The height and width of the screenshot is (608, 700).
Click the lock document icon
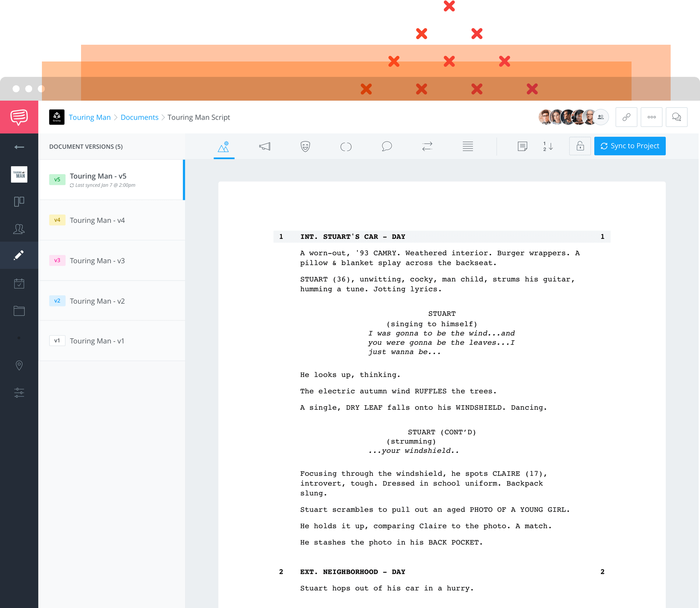pyautogui.click(x=580, y=145)
